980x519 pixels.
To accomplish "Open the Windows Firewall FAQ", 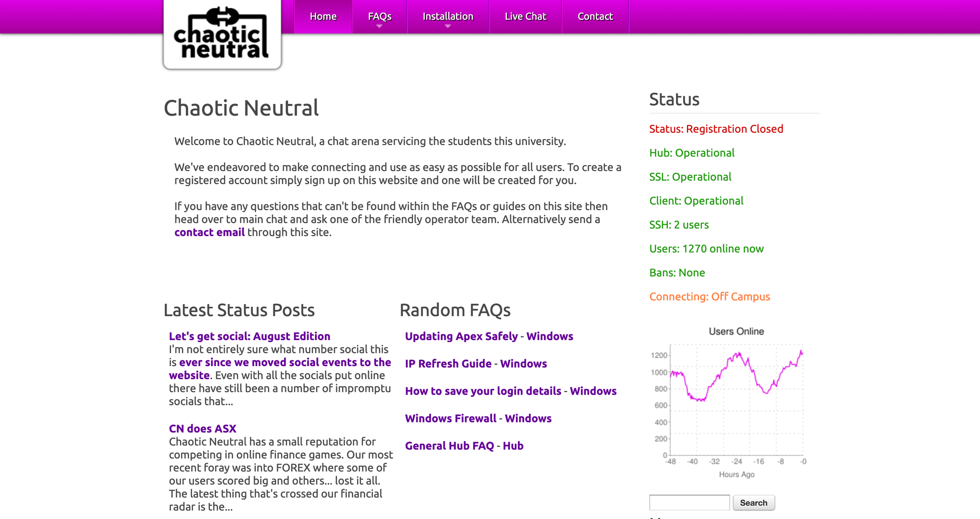I will coord(450,419).
